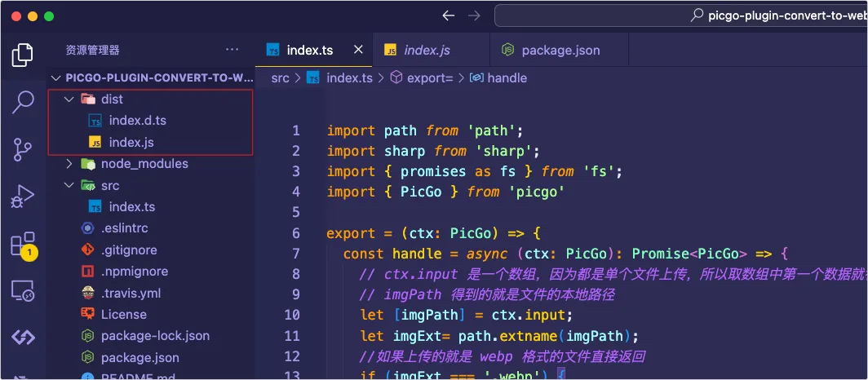Open the .travis.yml file
Image resolution: width=868 pixels, height=380 pixels.
tap(152, 294)
